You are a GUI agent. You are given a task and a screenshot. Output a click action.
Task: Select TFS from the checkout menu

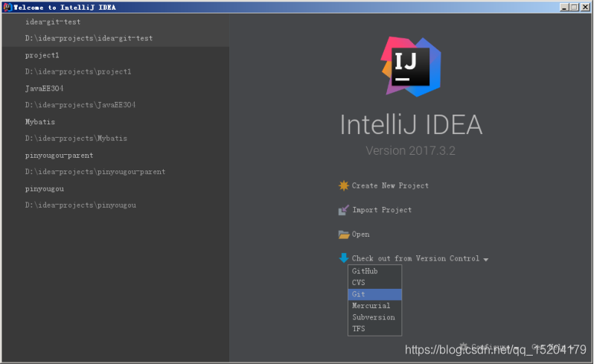click(374, 329)
